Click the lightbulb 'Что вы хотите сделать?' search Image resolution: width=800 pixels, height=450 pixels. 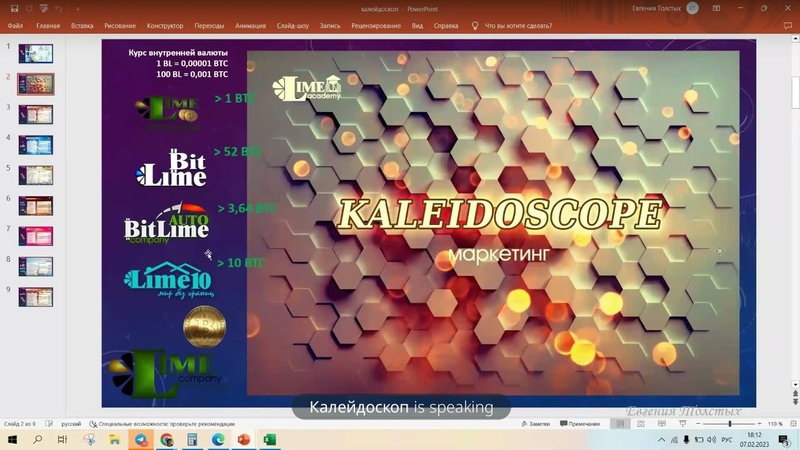click(521, 25)
